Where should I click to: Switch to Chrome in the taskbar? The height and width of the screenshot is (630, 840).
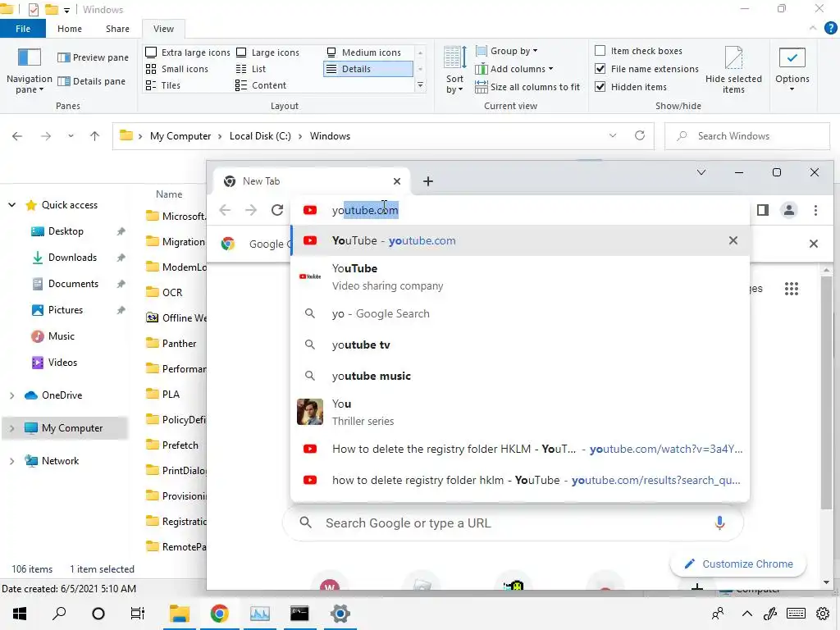coord(219,614)
